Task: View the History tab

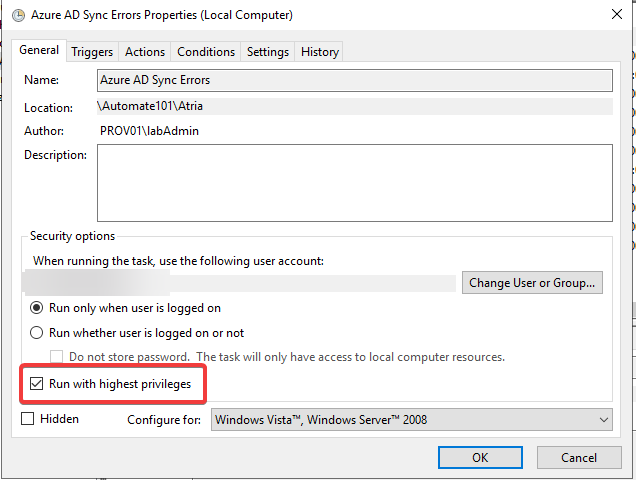Action: [320, 52]
